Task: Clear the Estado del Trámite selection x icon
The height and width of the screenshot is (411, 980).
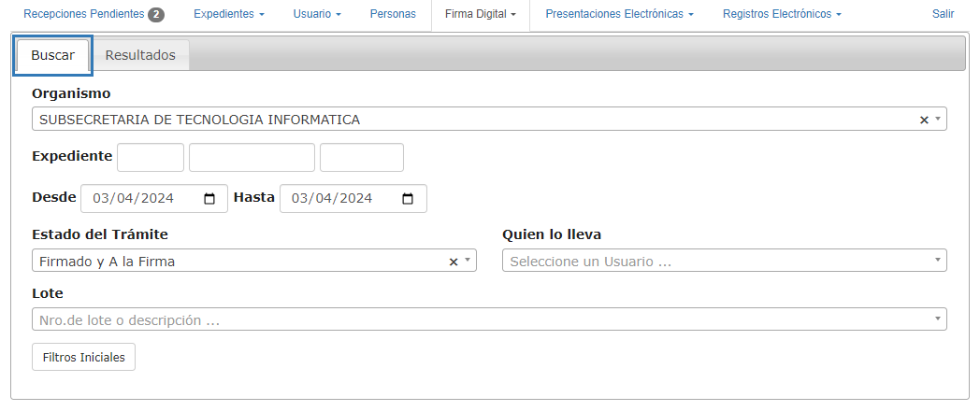Action: click(454, 262)
